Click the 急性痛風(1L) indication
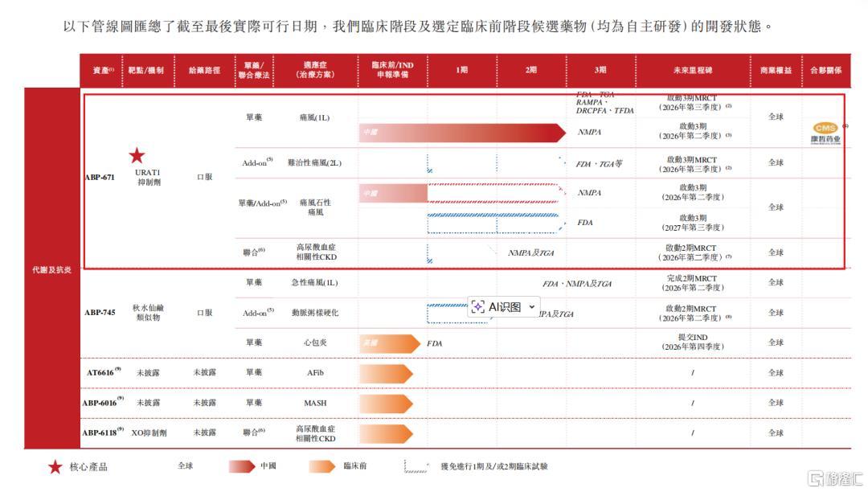868x492 pixels. pyautogui.click(x=314, y=282)
